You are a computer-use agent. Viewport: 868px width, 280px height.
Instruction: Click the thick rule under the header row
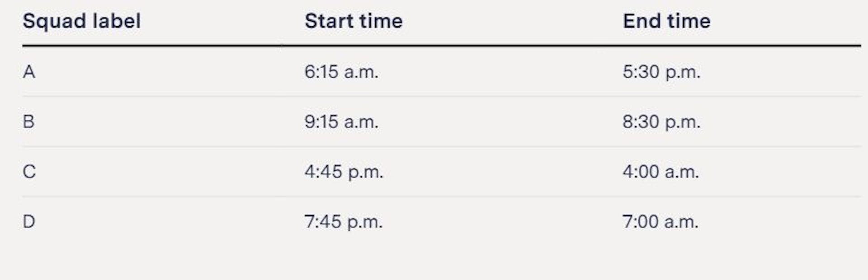441,46
